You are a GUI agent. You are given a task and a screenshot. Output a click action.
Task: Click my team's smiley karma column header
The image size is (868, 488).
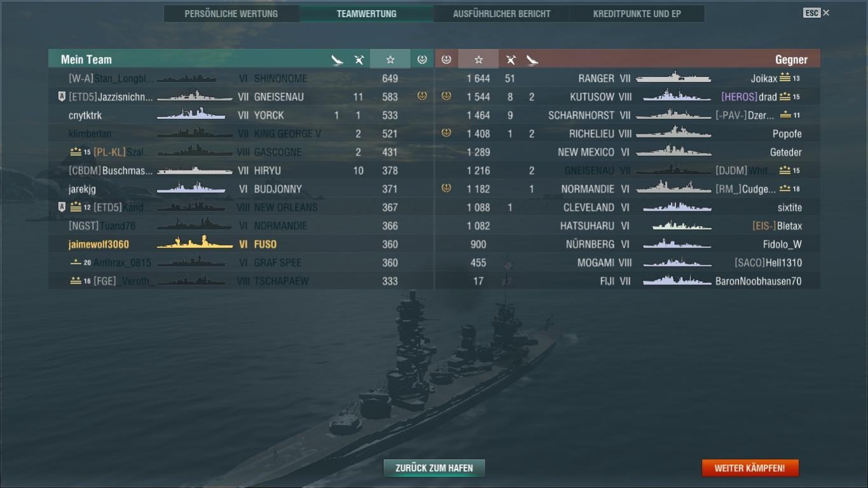point(422,59)
